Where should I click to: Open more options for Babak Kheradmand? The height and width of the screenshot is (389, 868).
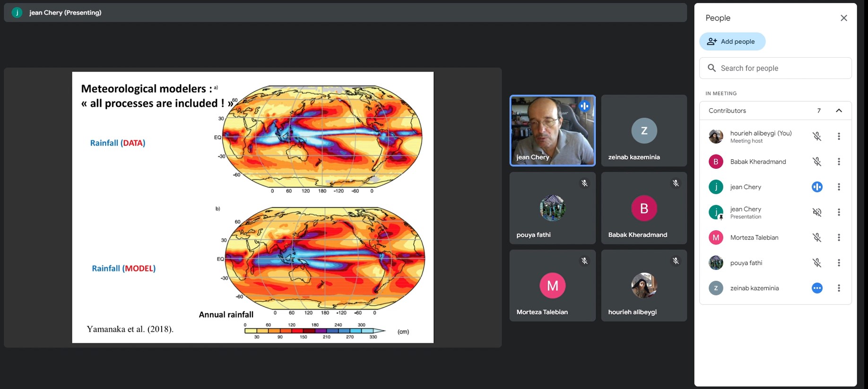[839, 162]
